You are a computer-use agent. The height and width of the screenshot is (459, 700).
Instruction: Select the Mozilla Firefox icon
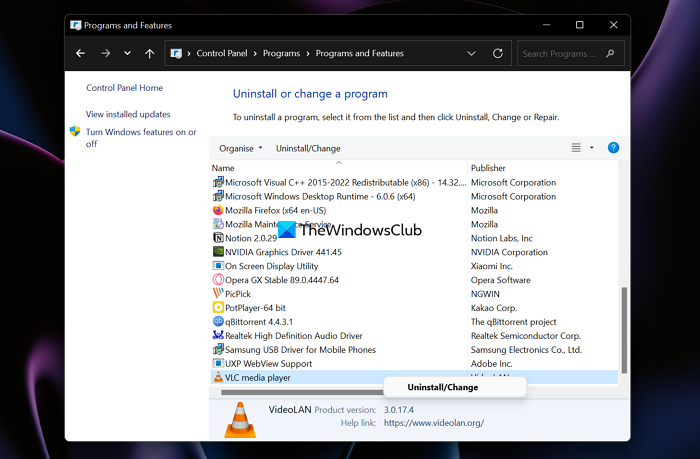[x=218, y=210]
